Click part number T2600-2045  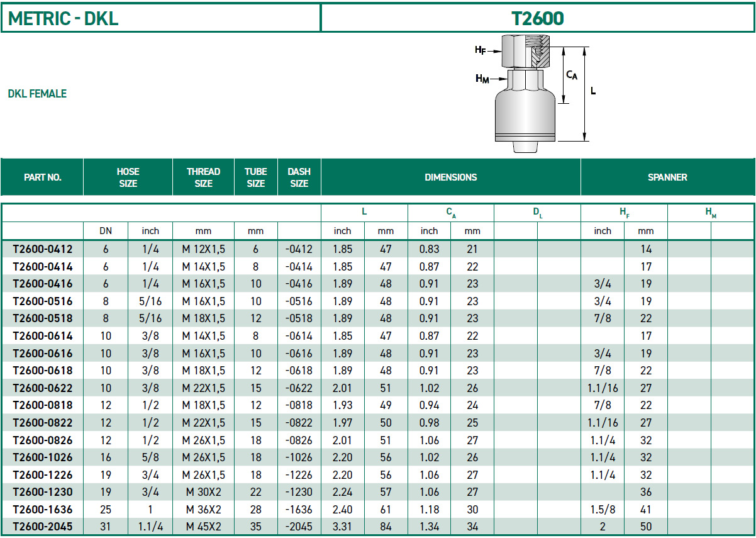42,527
